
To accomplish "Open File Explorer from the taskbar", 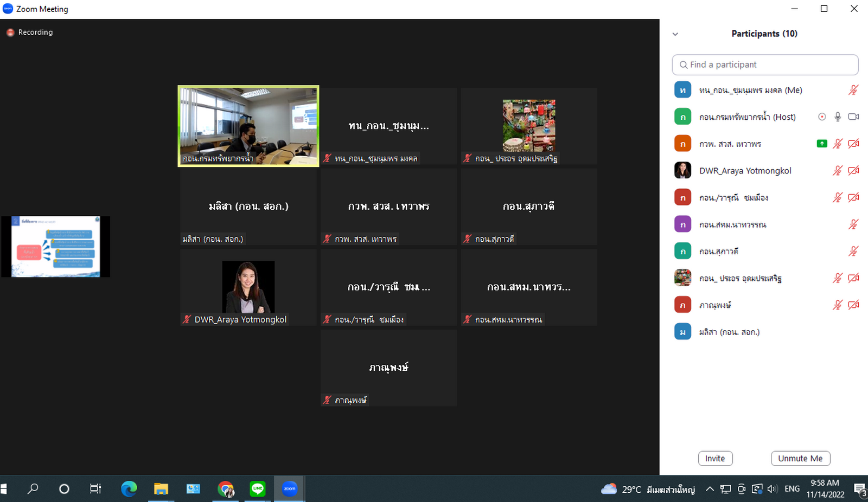I will pos(161,489).
